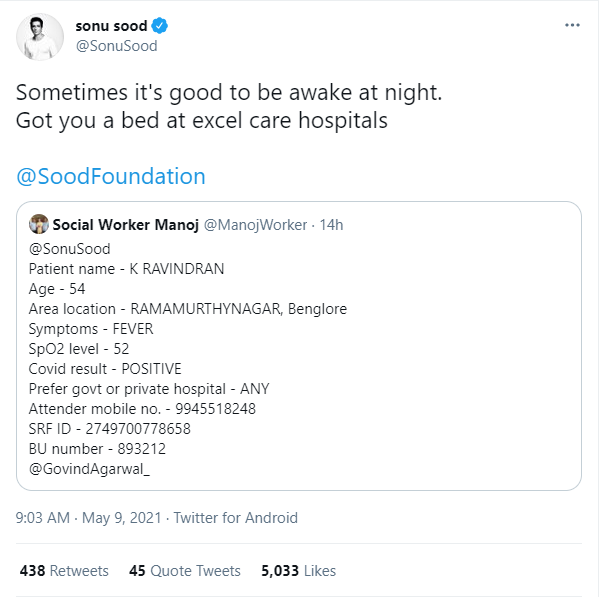Click @GovindAgarwal_ mention in quoted tweet

coord(95,468)
